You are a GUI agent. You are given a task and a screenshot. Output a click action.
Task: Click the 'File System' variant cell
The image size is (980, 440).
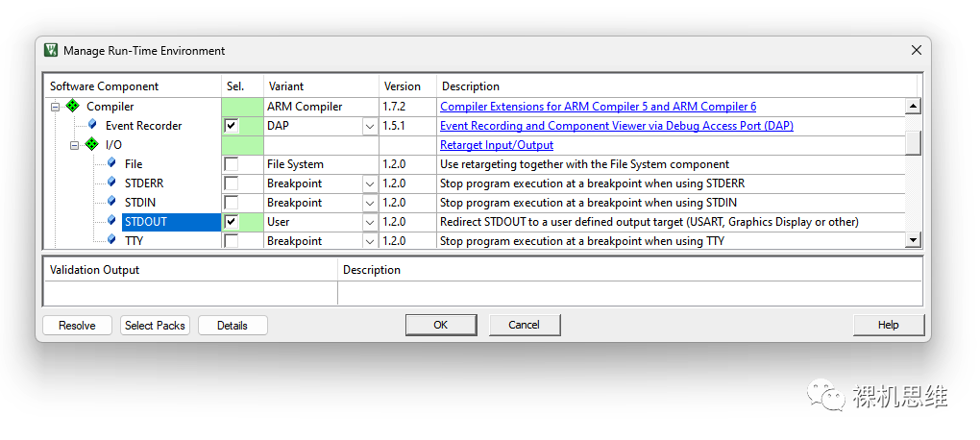(x=321, y=164)
